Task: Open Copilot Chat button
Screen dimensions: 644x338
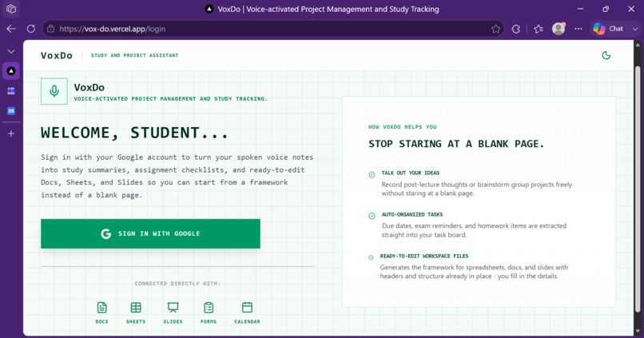Action: [x=608, y=29]
